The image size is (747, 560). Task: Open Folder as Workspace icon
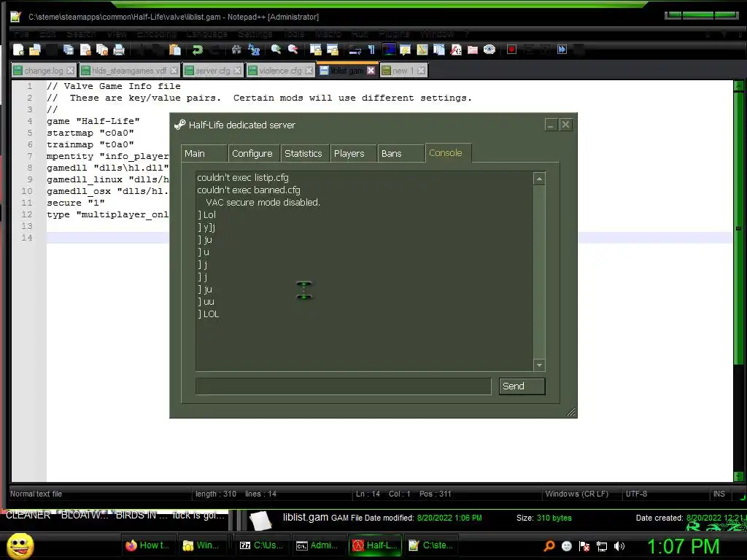click(x=473, y=50)
